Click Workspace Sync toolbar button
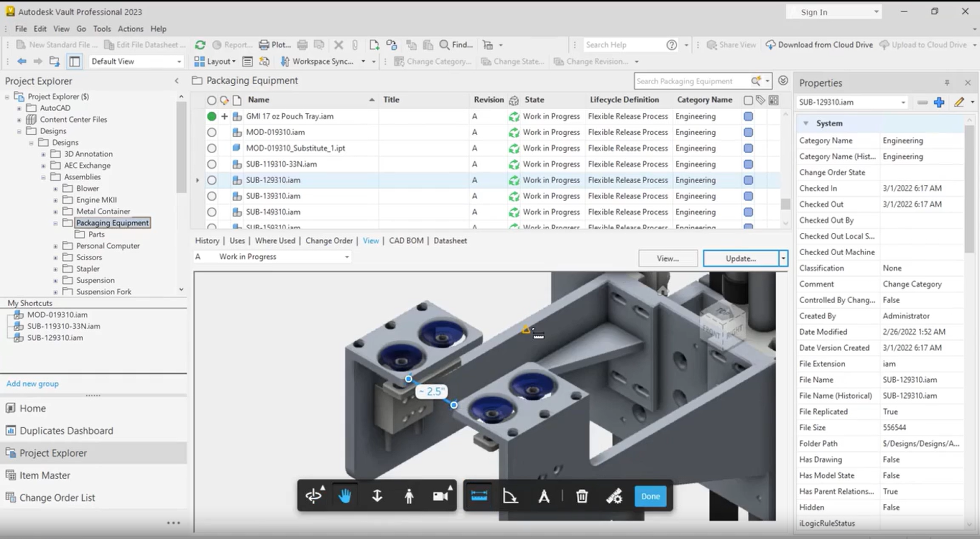The width and height of the screenshot is (980, 539). [317, 61]
